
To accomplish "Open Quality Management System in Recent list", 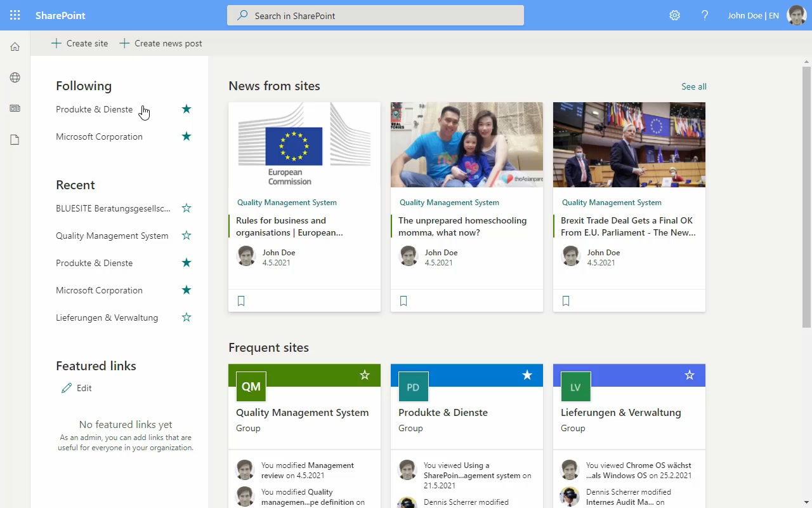I will point(112,236).
